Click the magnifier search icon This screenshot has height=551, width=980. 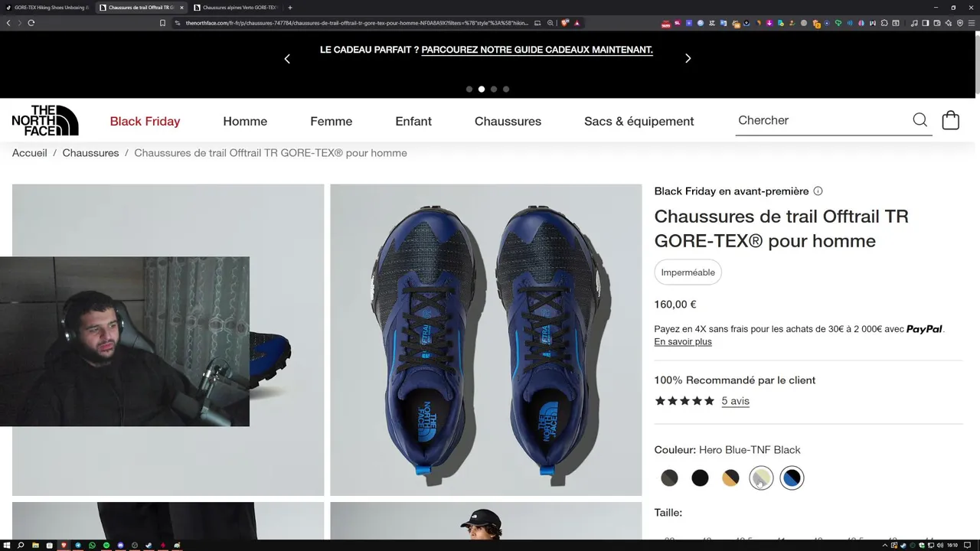click(x=920, y=120)
